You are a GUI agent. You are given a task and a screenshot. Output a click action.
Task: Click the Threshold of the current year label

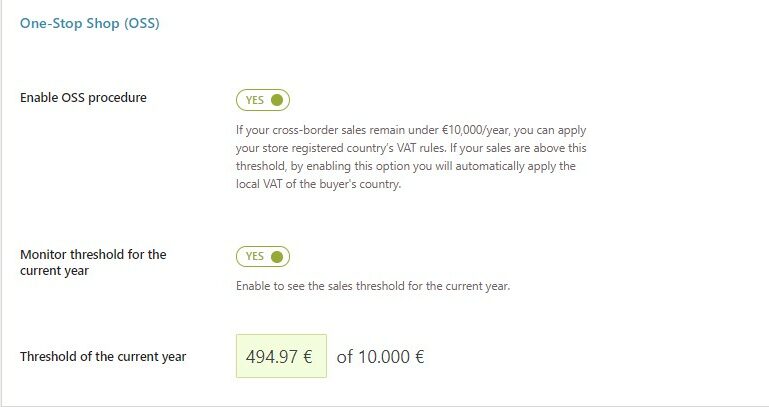tap(103, 356)
